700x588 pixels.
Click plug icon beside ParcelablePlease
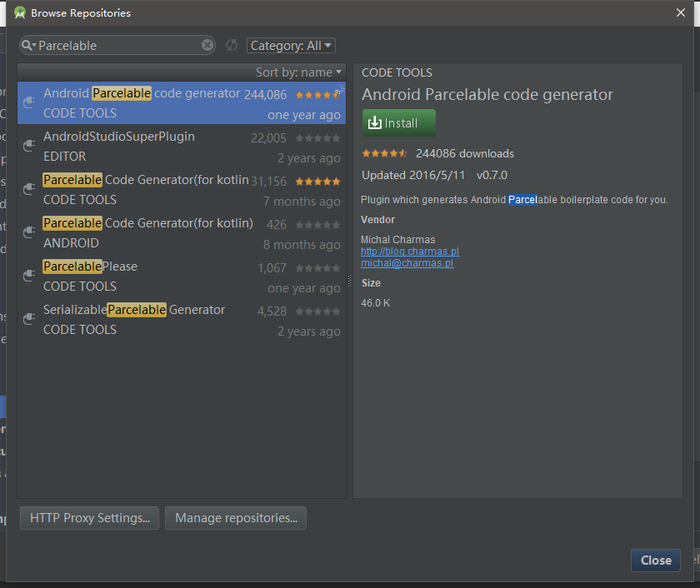pos(29,277)
